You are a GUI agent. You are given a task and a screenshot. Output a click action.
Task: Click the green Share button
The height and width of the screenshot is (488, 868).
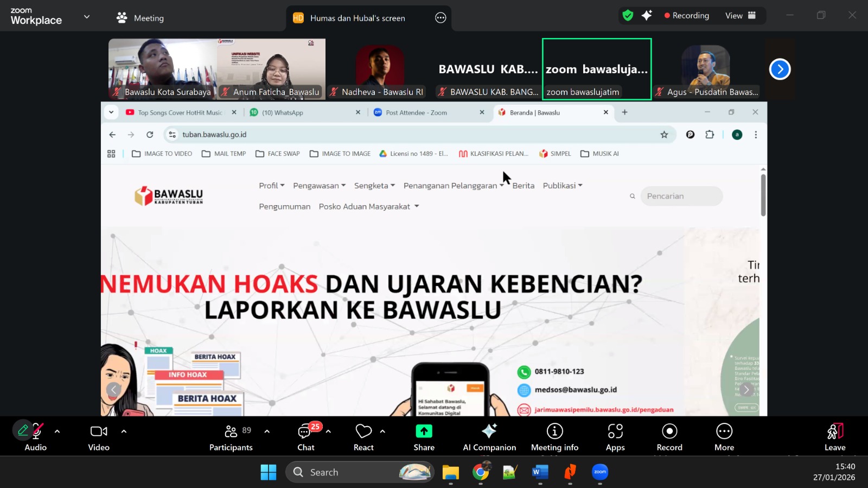pos(424,431)
